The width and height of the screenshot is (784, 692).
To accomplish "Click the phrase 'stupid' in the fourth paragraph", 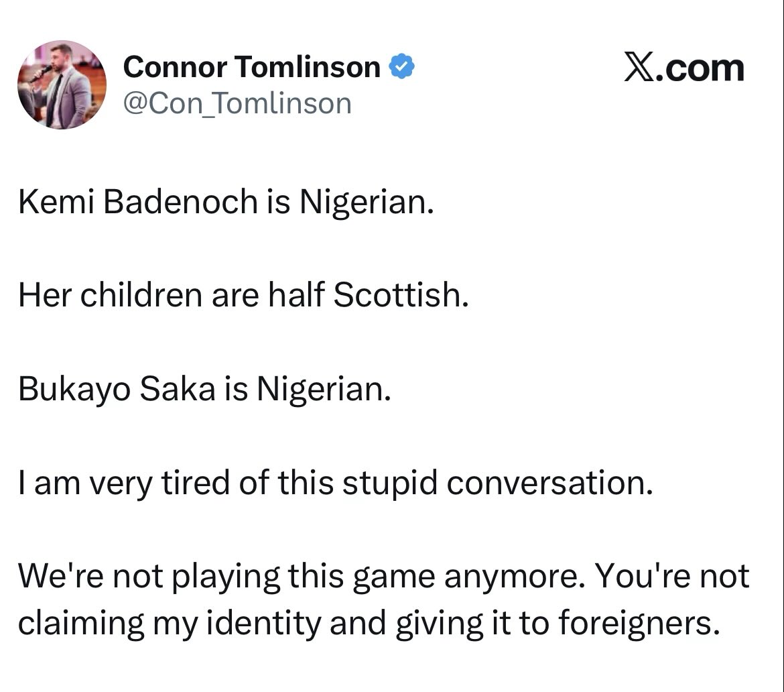I will (390, 483).
